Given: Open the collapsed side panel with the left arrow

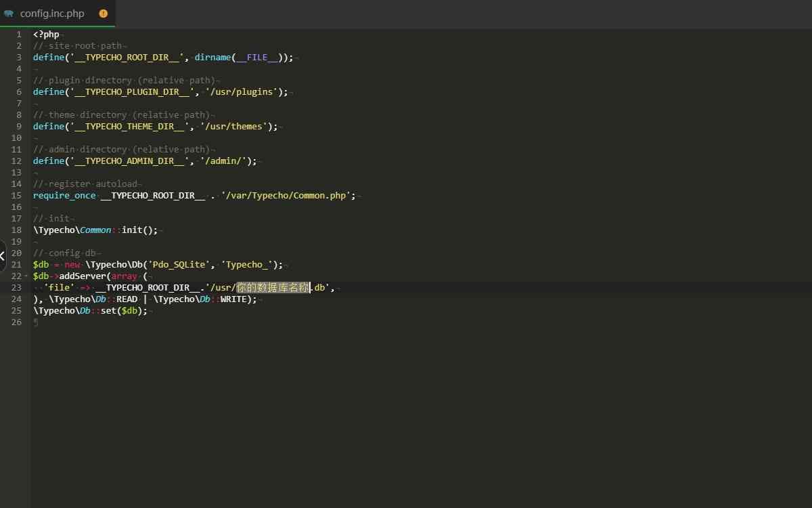Looking at the screenshot, I should point(3,255).
